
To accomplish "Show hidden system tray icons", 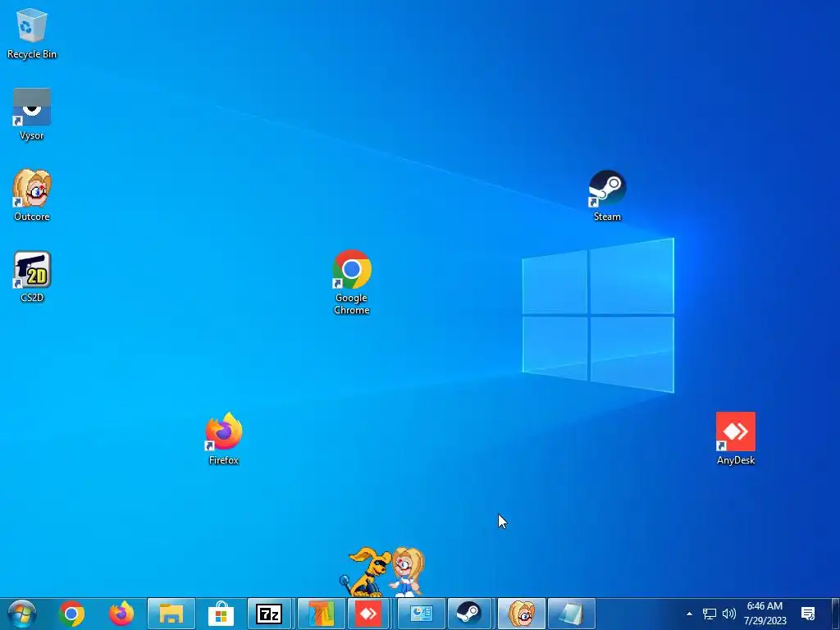I will (689, 614).
